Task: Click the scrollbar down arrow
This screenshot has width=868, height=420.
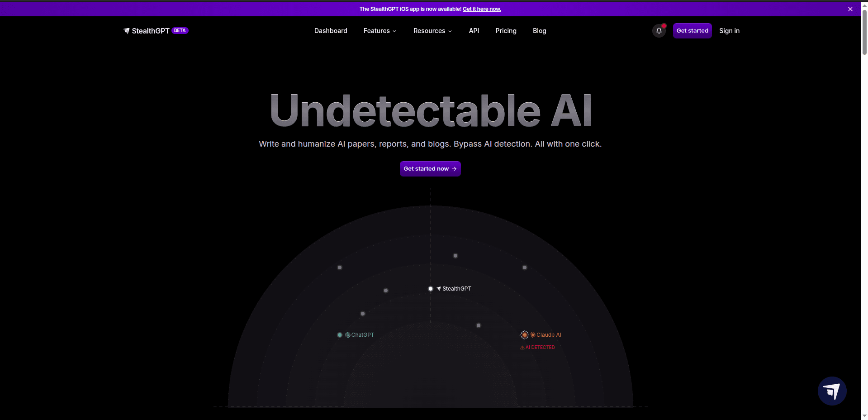Action: [864, 416]
